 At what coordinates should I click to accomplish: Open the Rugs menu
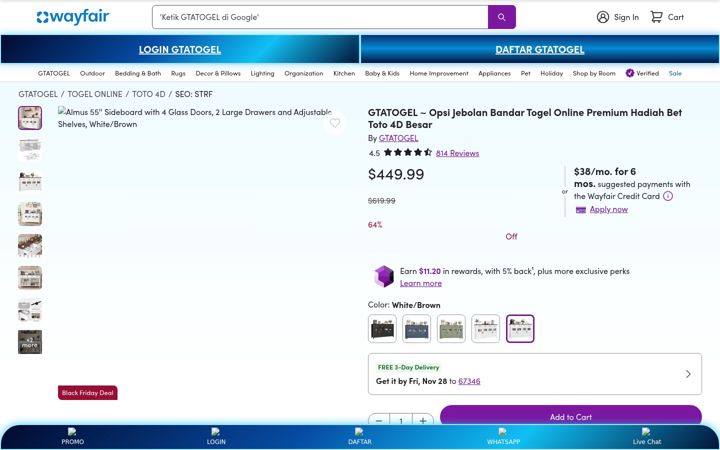(178, 73)
